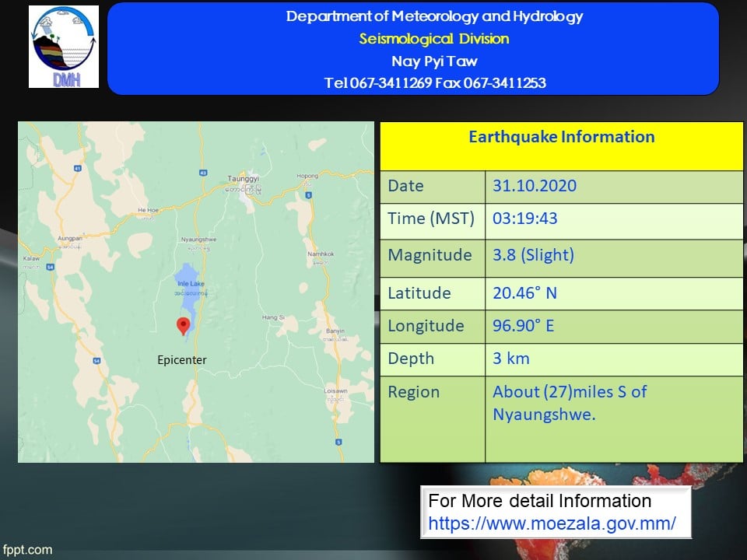Click the Region description cell text

tap(570, 403)
